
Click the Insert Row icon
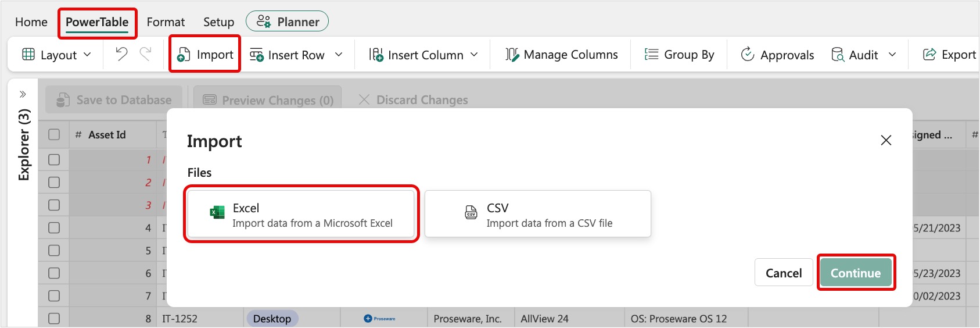(257, 55)
